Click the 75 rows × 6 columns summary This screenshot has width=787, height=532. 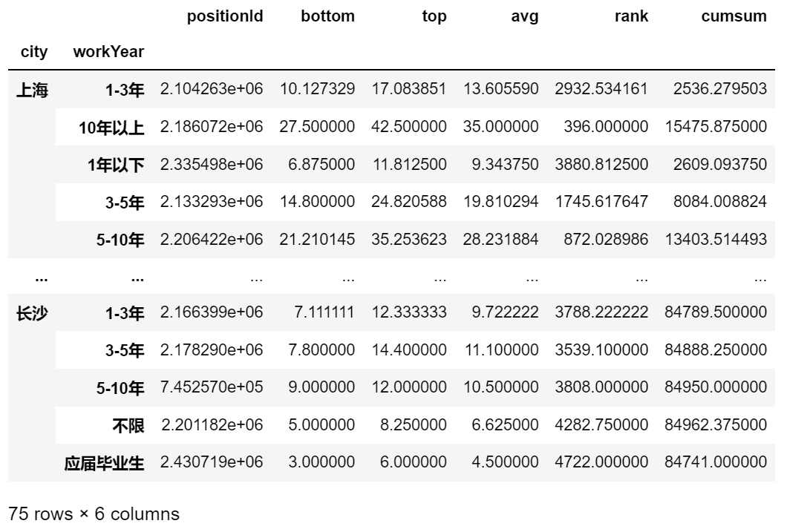click(x=94, y=514)
